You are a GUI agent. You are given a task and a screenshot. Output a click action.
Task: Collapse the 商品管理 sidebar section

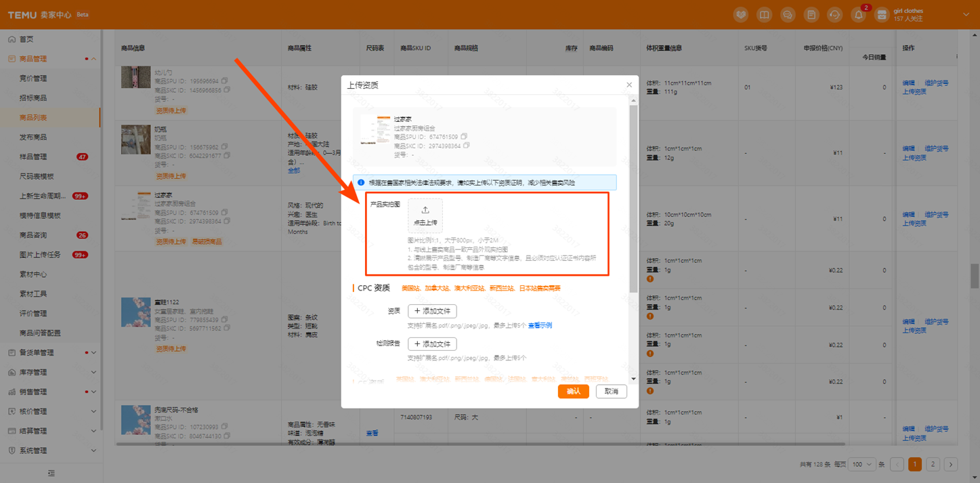93,59
